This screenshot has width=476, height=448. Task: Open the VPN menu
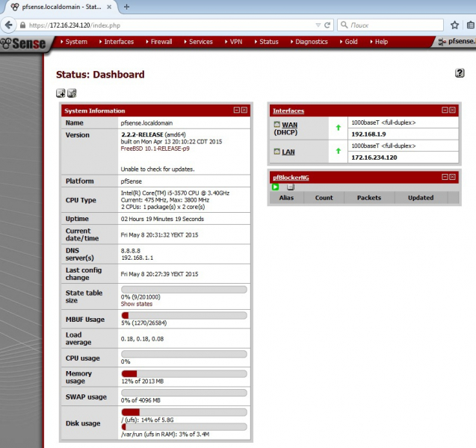click(x=235, y=42)
